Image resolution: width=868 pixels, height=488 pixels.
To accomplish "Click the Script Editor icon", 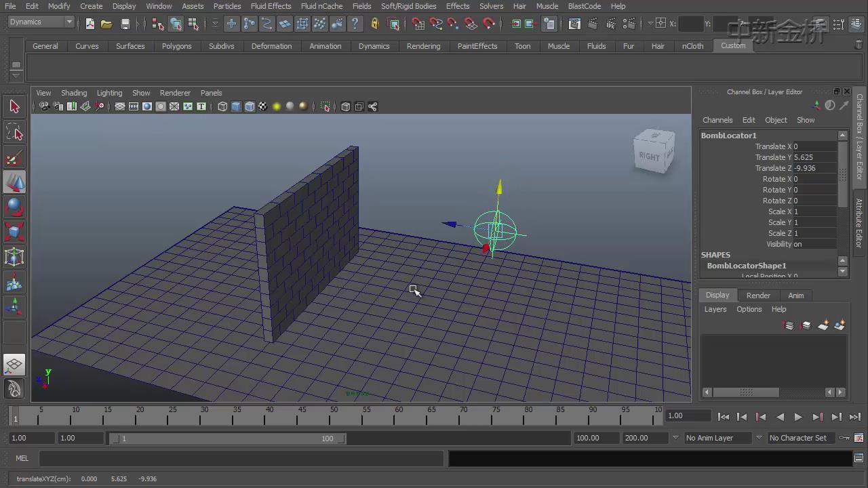I will tap(859, 459).
